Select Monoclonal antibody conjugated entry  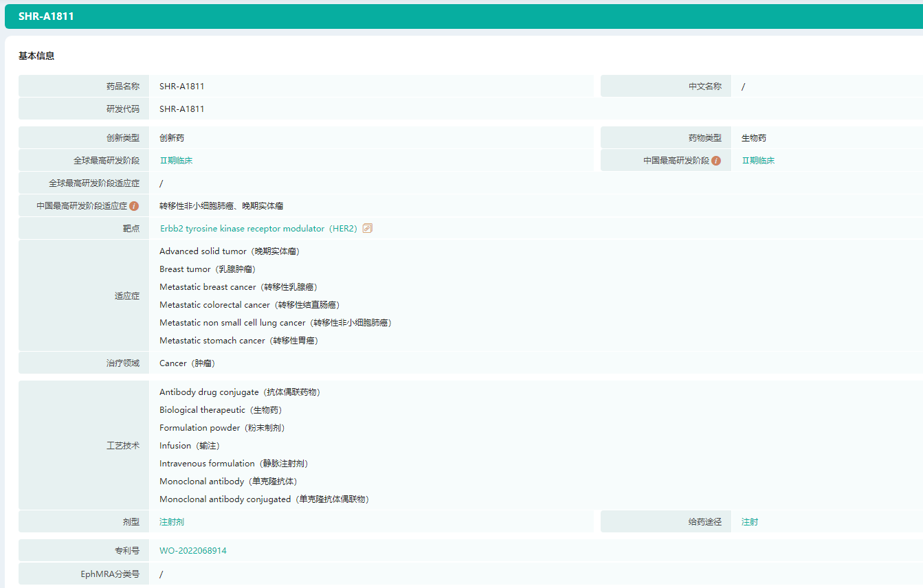point(265,499)
